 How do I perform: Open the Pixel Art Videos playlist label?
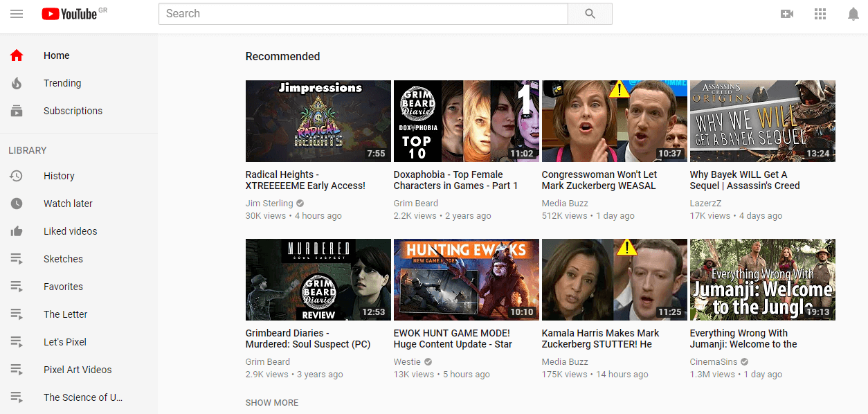78,370
